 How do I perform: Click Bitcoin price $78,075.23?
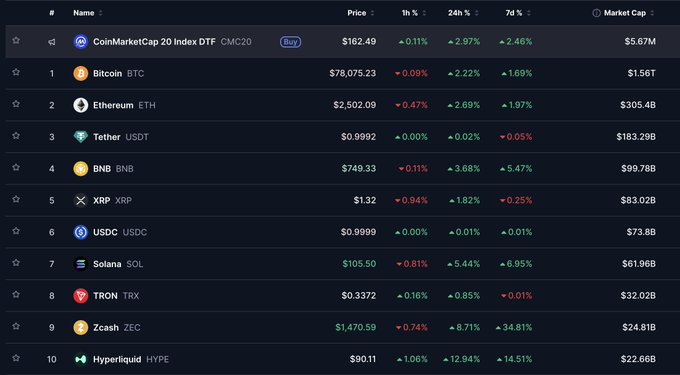353,73
